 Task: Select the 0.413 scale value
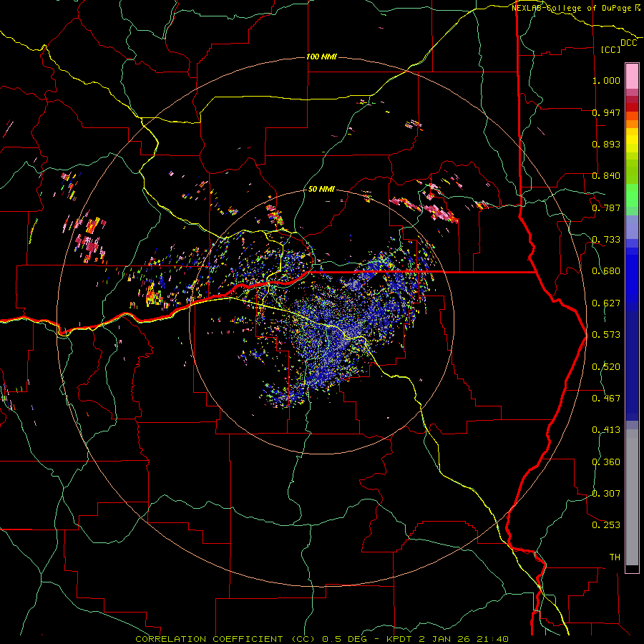(x=606, y=430)
